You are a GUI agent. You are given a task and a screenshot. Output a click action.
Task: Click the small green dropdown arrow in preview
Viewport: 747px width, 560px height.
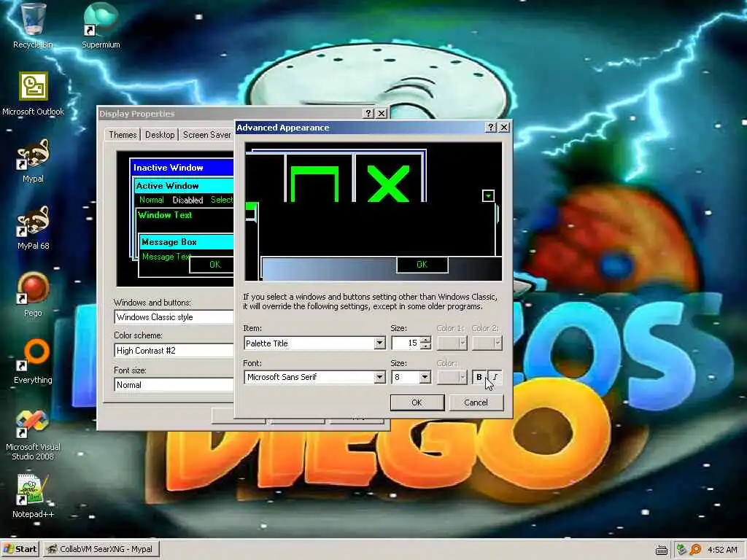tap(488, 195)
